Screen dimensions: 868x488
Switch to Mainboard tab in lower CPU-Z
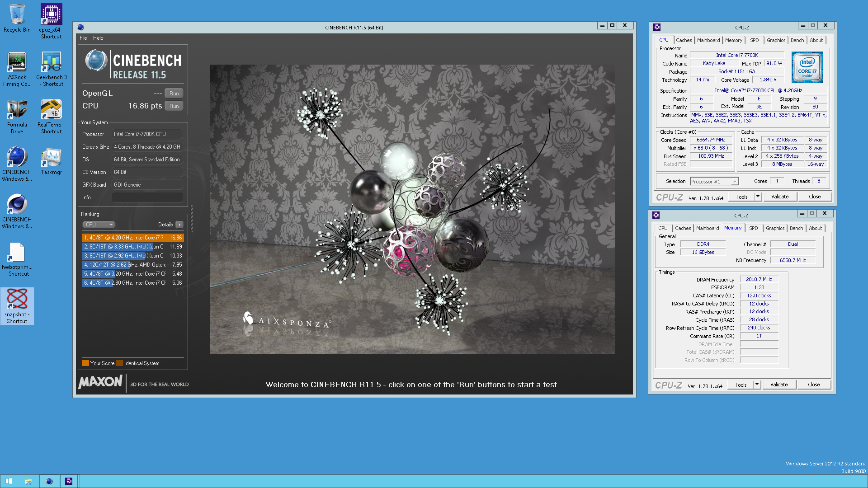click(707, 228)
